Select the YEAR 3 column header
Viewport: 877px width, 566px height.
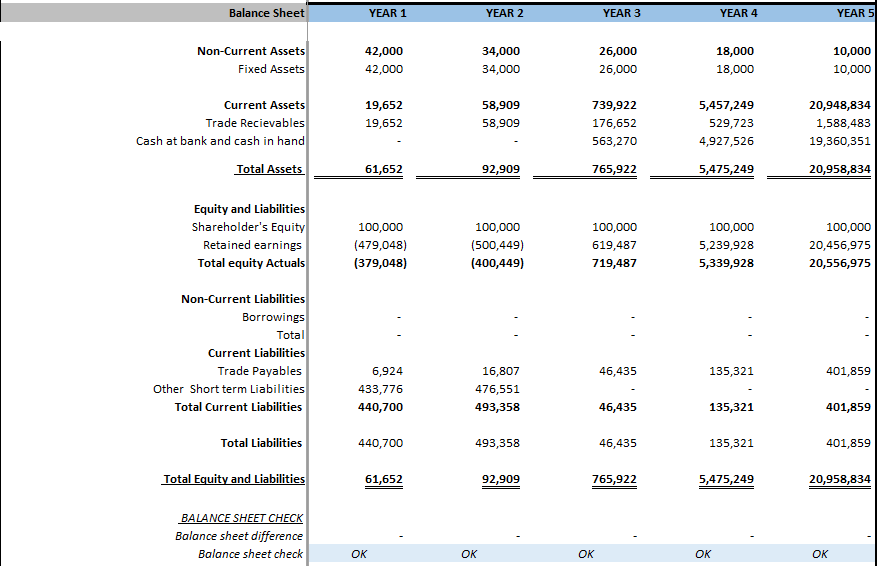click(621, 13)
